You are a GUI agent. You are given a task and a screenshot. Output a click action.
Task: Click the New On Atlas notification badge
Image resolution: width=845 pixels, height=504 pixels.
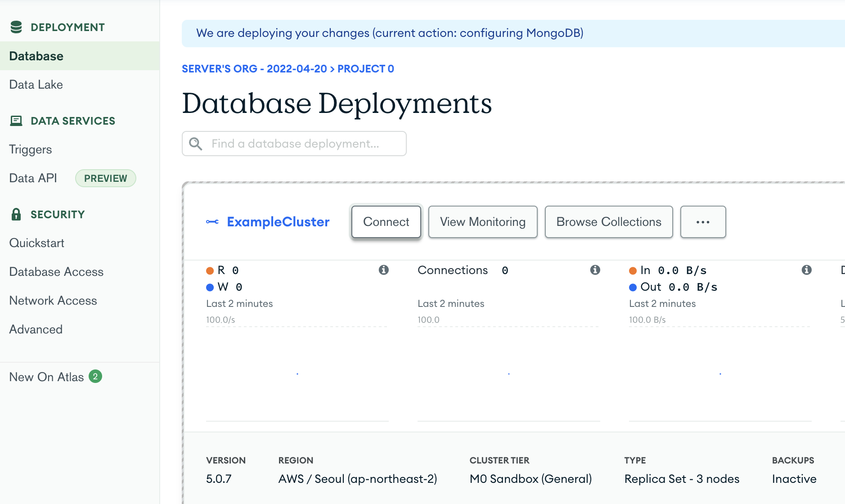[x=95, y=376]
